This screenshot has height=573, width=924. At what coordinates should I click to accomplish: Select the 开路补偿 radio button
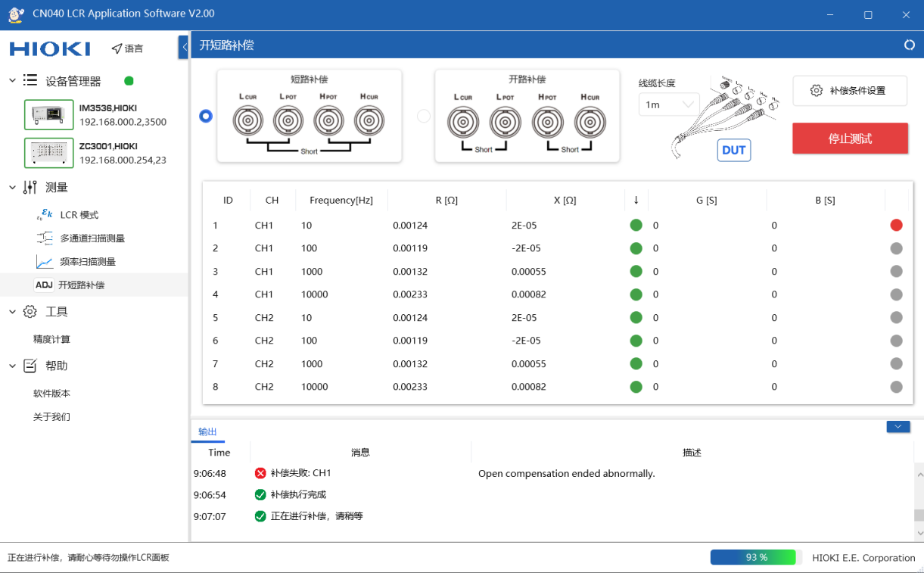424,116
